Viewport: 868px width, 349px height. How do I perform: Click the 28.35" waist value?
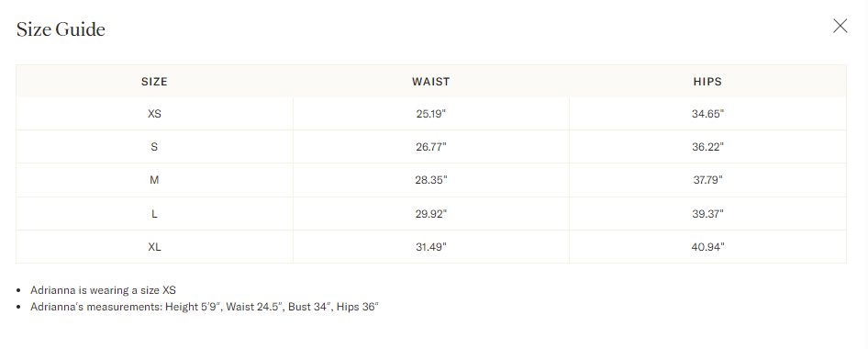point(430,180)
